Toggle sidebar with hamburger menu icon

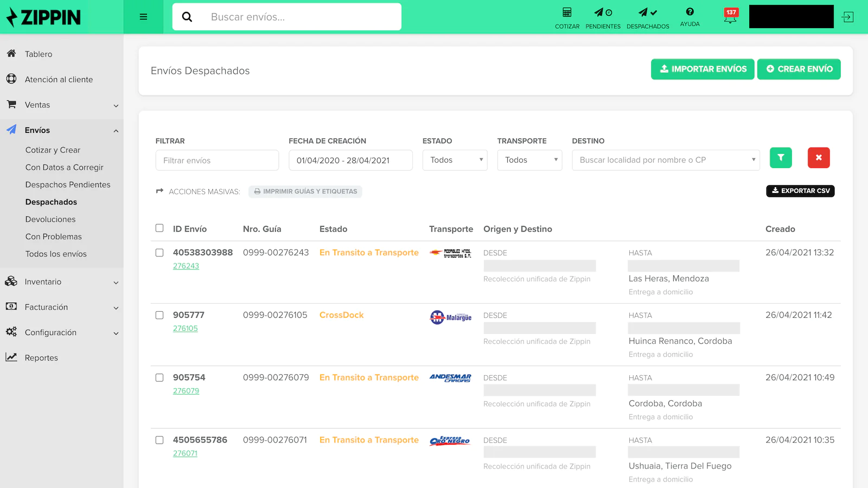(143, 17)
